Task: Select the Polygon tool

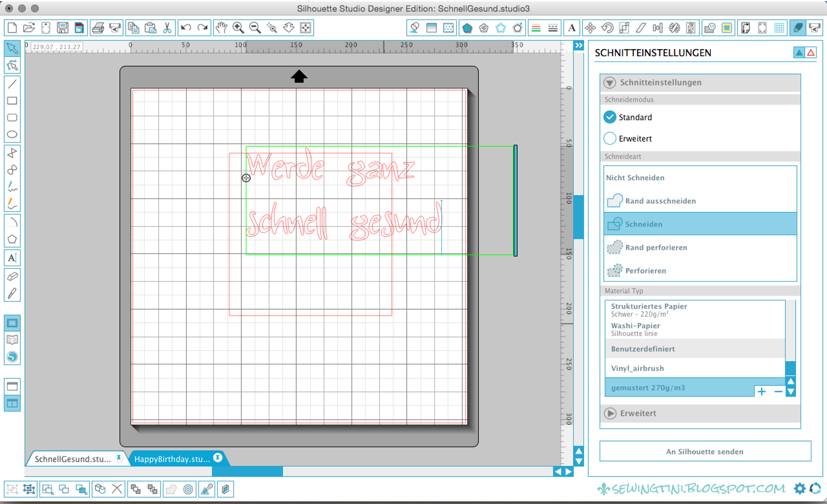Action: pyautogui.click(x=12, y=239)
